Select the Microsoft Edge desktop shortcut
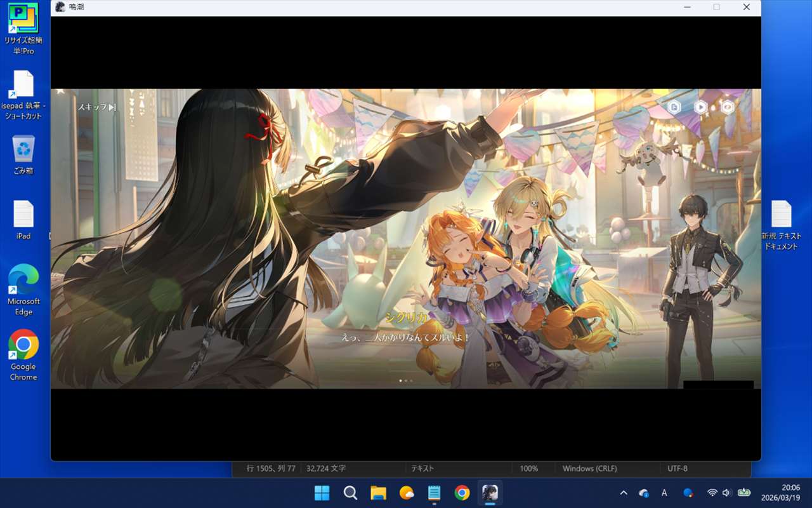This screenshot has height=508, width=812. coord(23,280)
